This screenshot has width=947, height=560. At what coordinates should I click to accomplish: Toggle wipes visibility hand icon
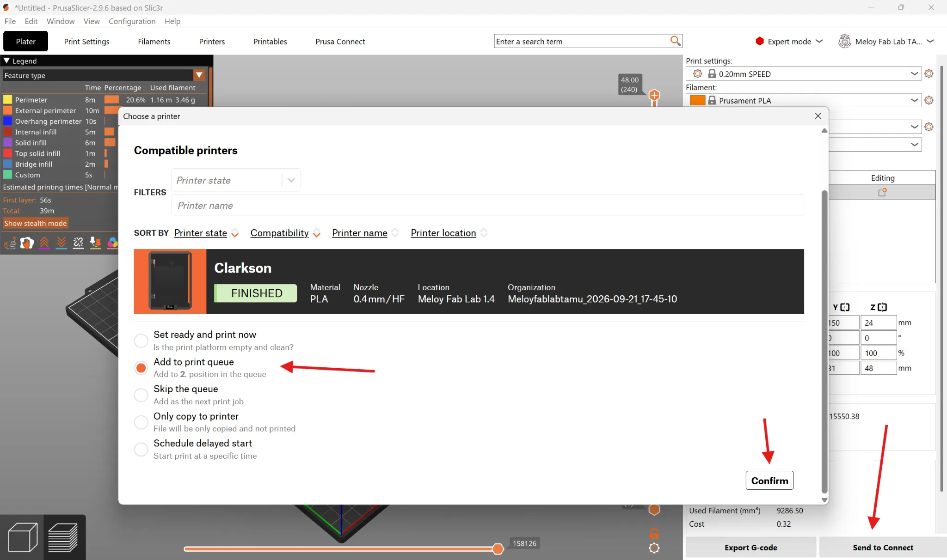(27, 243)
